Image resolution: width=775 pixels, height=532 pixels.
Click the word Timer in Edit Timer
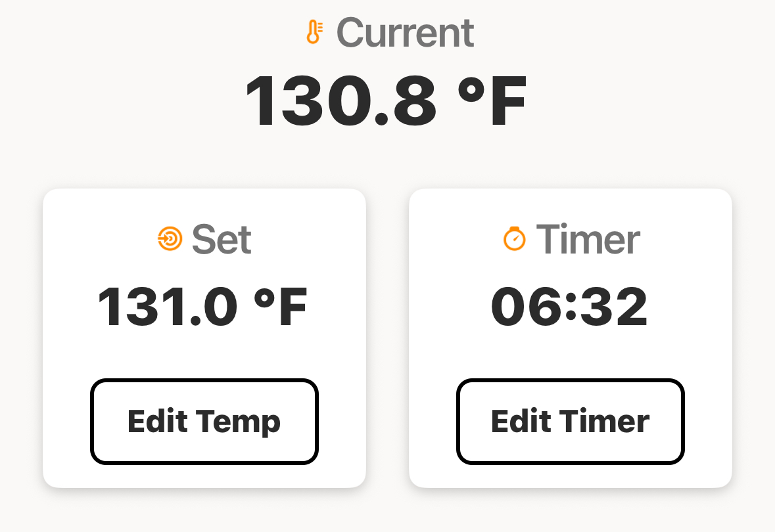pos(605,422)
